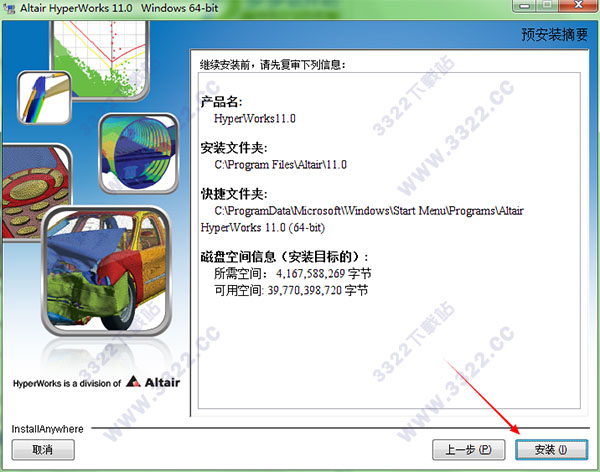Image resolution: width=600 pixels, height=472 pixels.
Task: Select the 所需空间 4,167,588,269 字节 line
Action: (293, 274)
